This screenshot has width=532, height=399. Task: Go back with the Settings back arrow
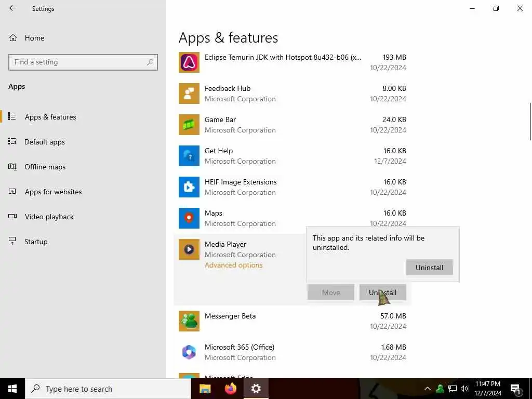tap(12, 8)
